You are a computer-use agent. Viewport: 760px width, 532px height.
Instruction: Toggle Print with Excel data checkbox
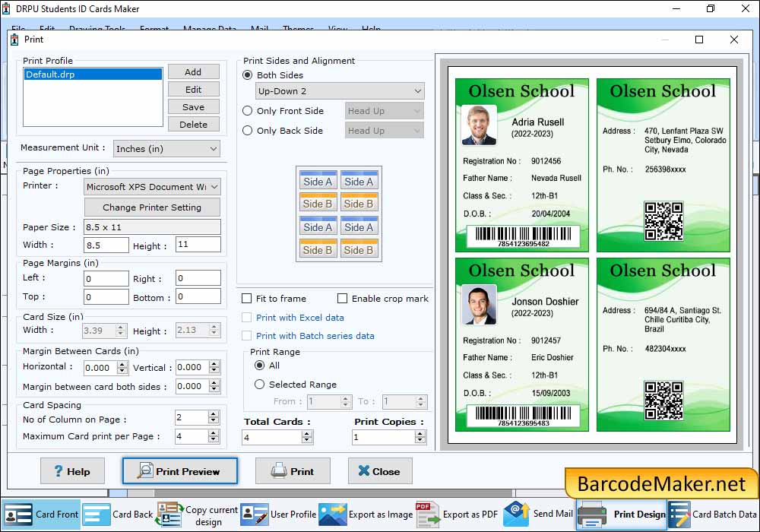pos(247,318)
